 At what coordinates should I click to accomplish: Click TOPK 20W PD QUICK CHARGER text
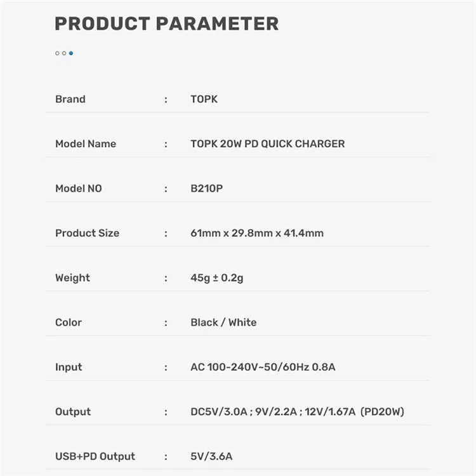tap(267, 144)
